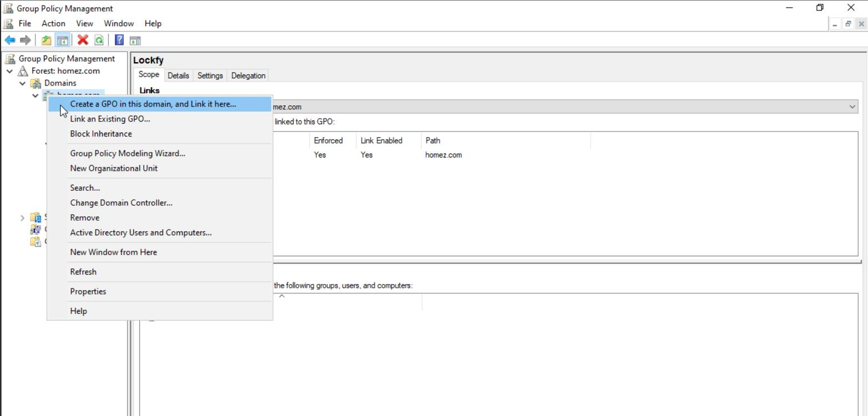Open Help via the blue question icon
Image resolution: width=868 pixels, height=416 pixels.
click(x=119, y=39)
